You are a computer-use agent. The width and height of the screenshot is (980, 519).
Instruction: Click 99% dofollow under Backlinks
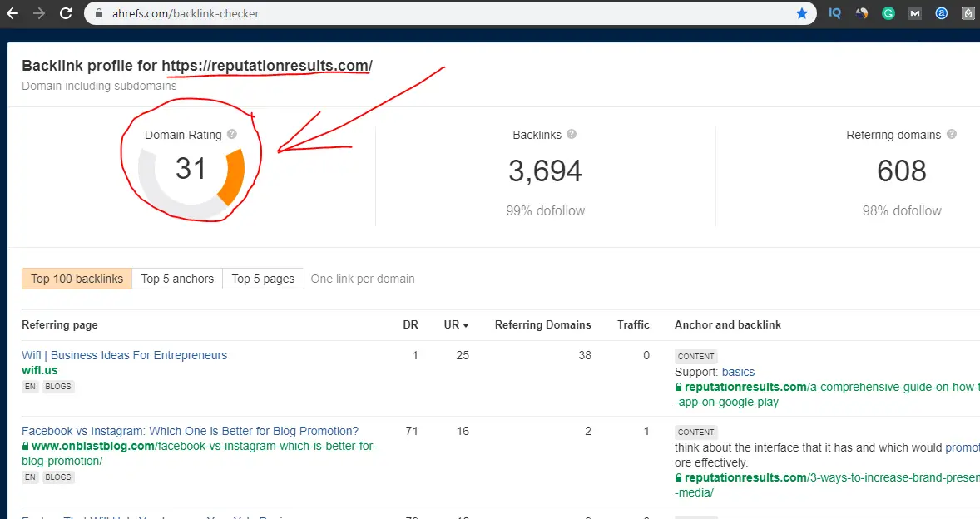545,211
